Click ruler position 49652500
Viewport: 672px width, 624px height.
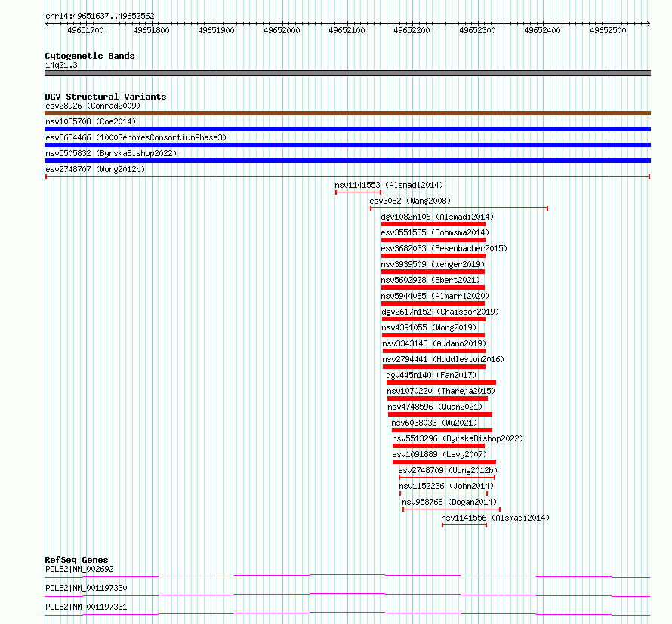[608, 30]
